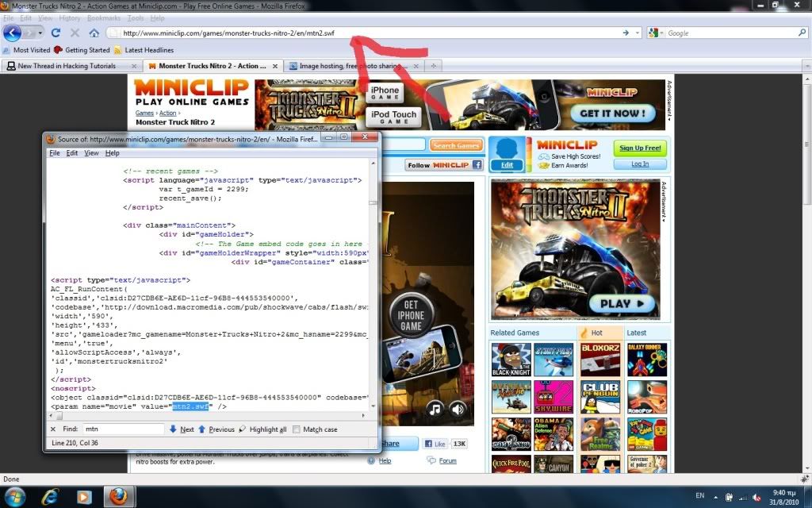Launch Internet Explorer from taskbar
Viewport: 812px width, 508px height.
pos(50,497)
